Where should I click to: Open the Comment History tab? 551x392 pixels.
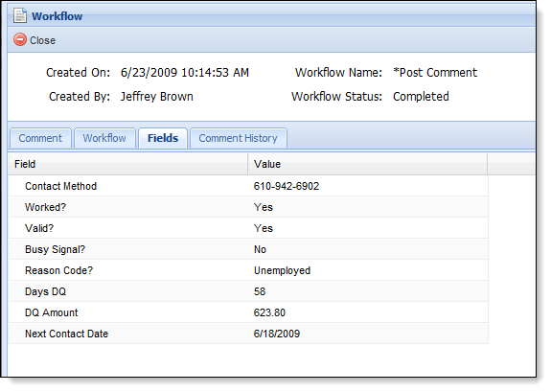(239, 138)
